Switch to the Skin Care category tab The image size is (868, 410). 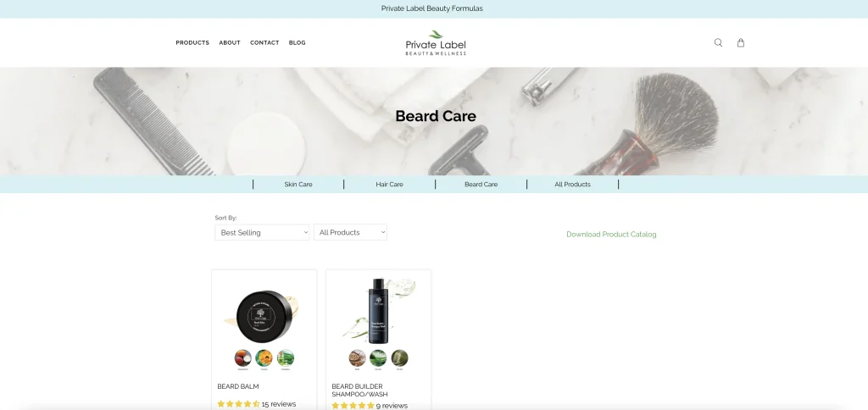[298, 185]
